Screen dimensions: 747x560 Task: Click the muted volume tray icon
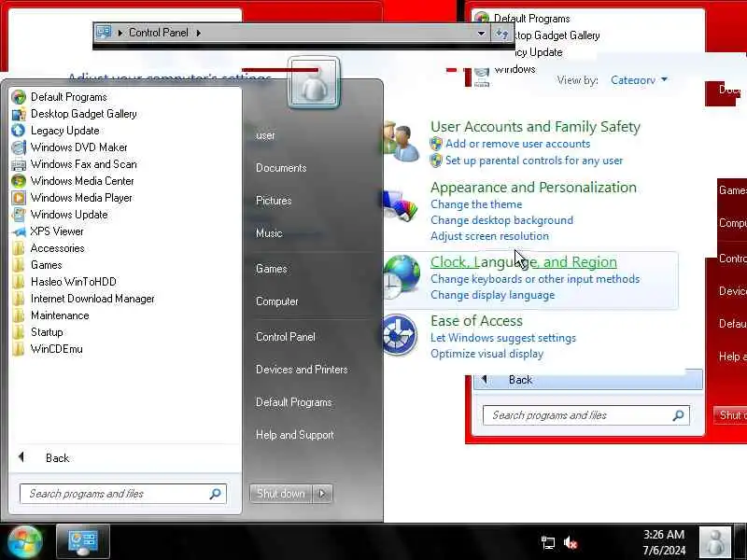coord(570,542)
